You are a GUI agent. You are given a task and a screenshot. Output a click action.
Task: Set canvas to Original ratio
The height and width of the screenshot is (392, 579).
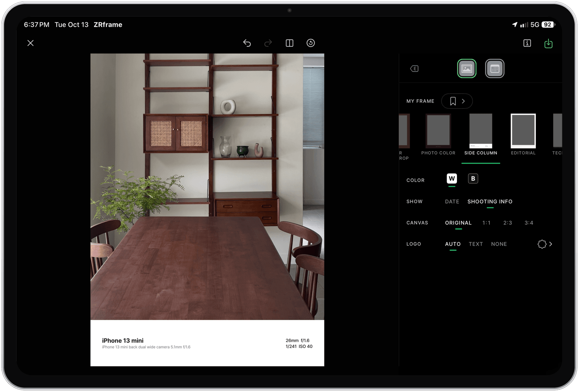pos(458,223)
